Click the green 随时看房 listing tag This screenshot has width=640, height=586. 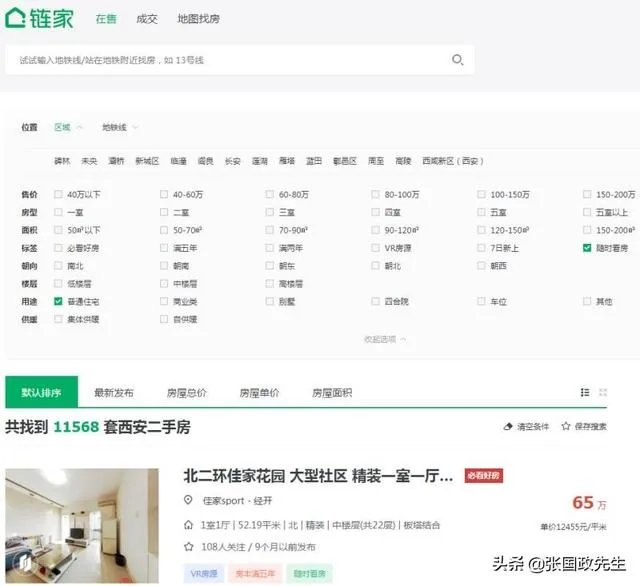[x=309, y=573]
